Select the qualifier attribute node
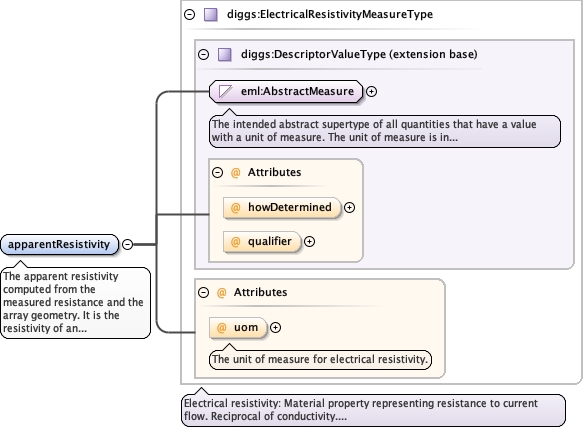The image size is (584, 430). [x=262, y=242]
